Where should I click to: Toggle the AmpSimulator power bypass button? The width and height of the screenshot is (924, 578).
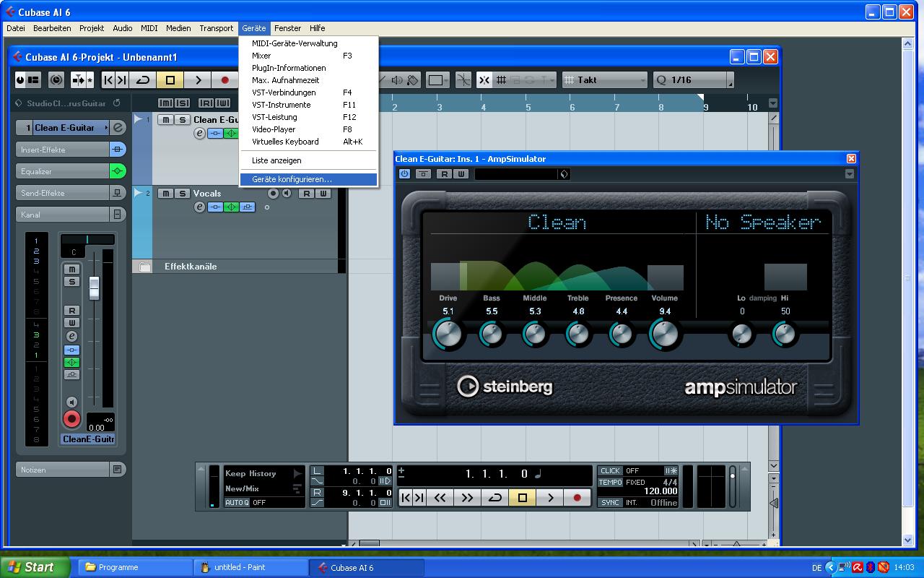pyautogui.click(x=404, y=174)
